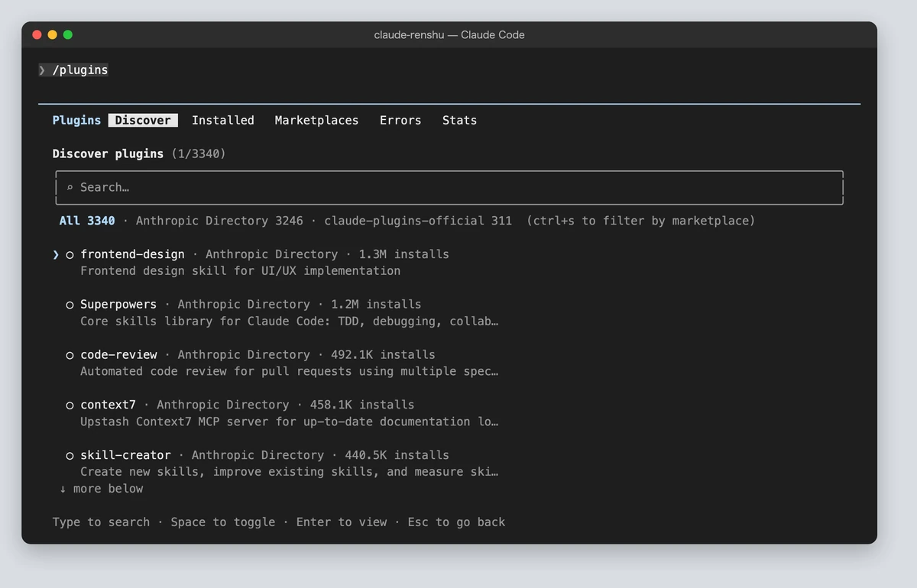Click the 'Esc to go back' hint

tap(456, 522)
